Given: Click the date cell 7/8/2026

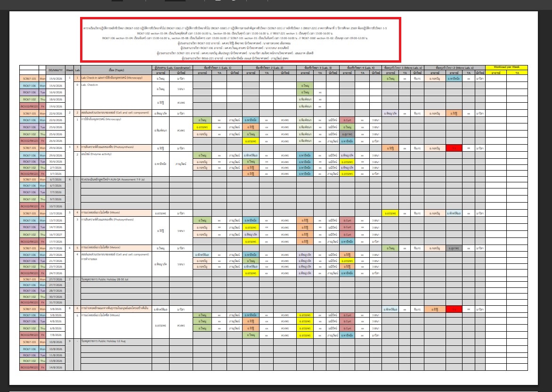Looking at the screenshot, I should (x=56, y=335).
